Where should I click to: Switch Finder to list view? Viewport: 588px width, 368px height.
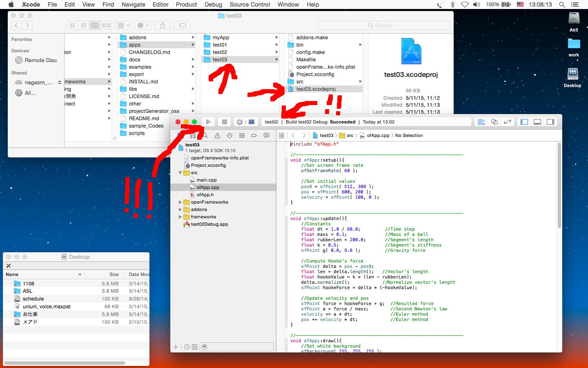click(x=83, y=25)
